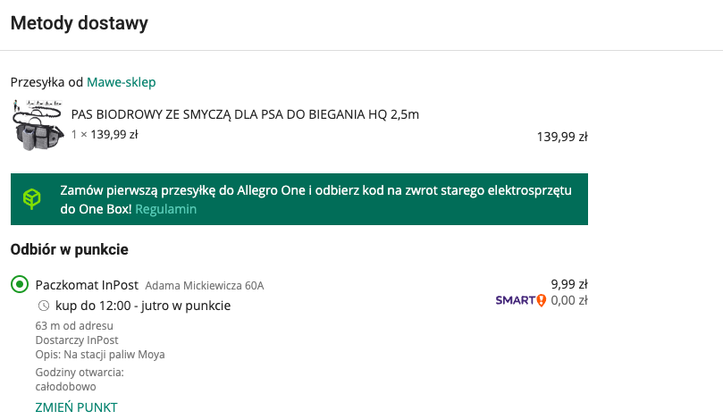Click the 'kup do 12:00' delivery estimate
This screenshot has width=723, height=419.
point(143,305)
